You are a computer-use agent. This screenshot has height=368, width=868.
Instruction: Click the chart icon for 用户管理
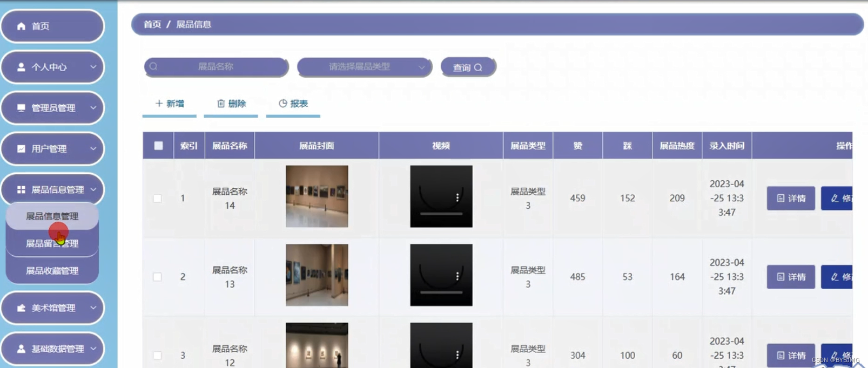21,148
